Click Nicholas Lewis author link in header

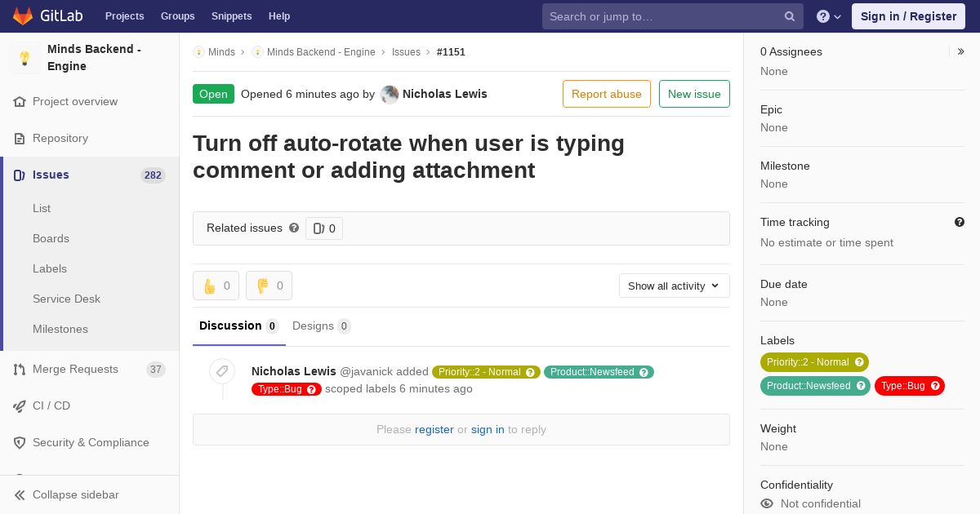pos(445,94)
